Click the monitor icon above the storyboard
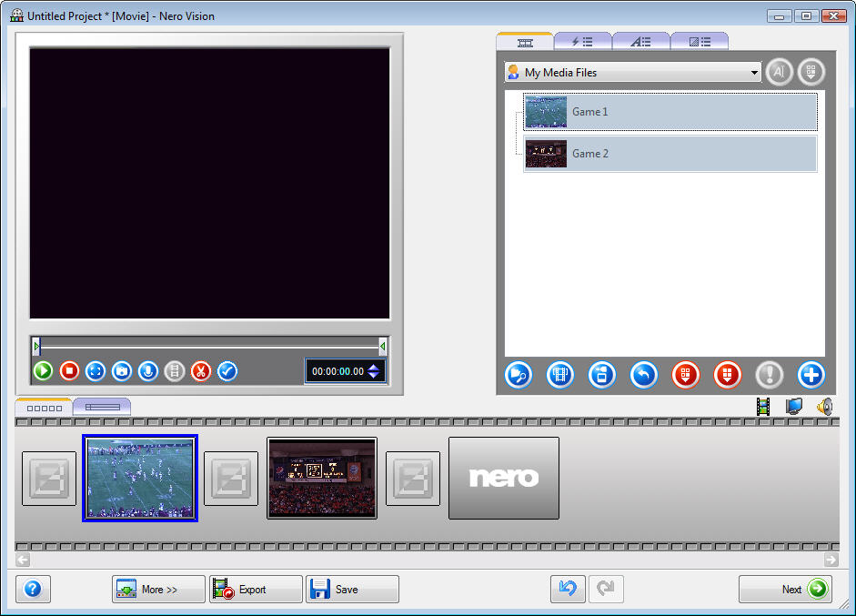The image size is (856, 616). tap(794, 407)
